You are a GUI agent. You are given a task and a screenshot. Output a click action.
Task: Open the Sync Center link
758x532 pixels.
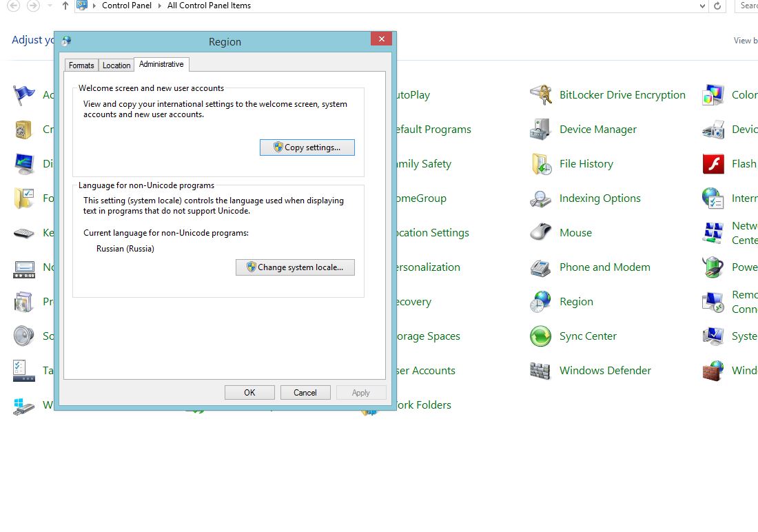tap(588, 336)
